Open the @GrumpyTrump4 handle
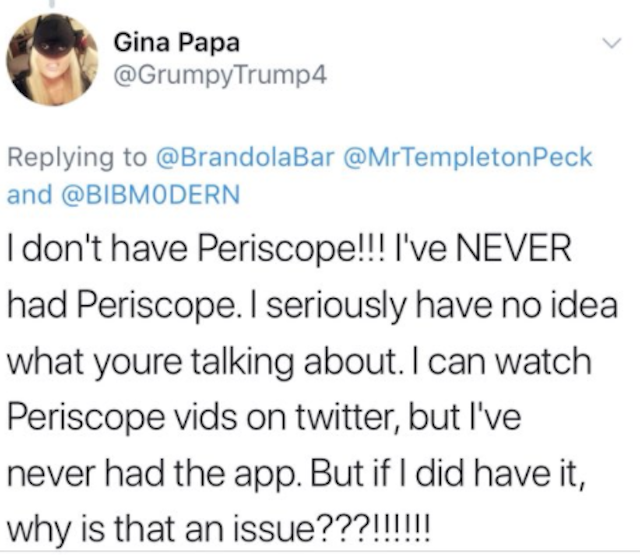640x556 pixels. [220, 75]
